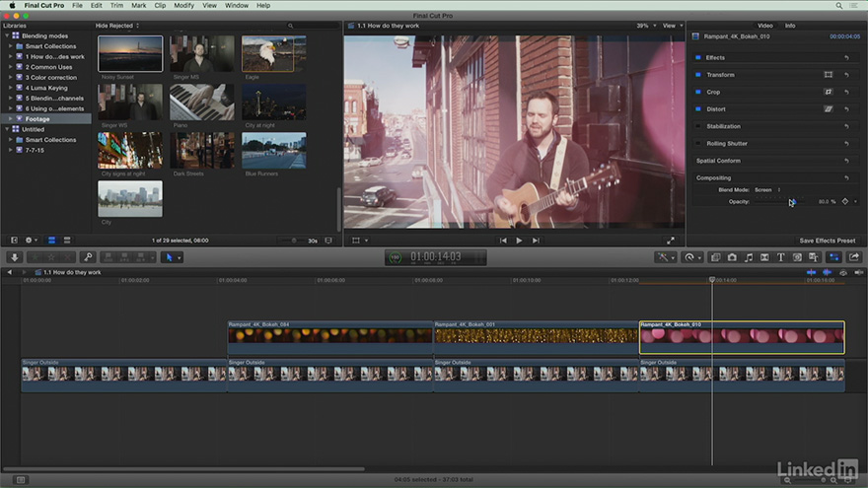
Task: Enable the Rolling Shutter checkbox
Action: pos(698,143)
